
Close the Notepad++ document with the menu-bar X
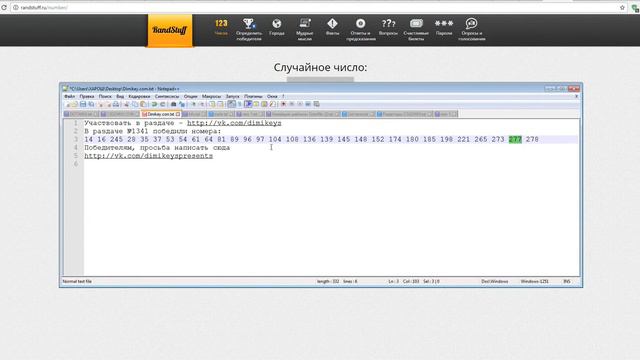click(576, 96)
